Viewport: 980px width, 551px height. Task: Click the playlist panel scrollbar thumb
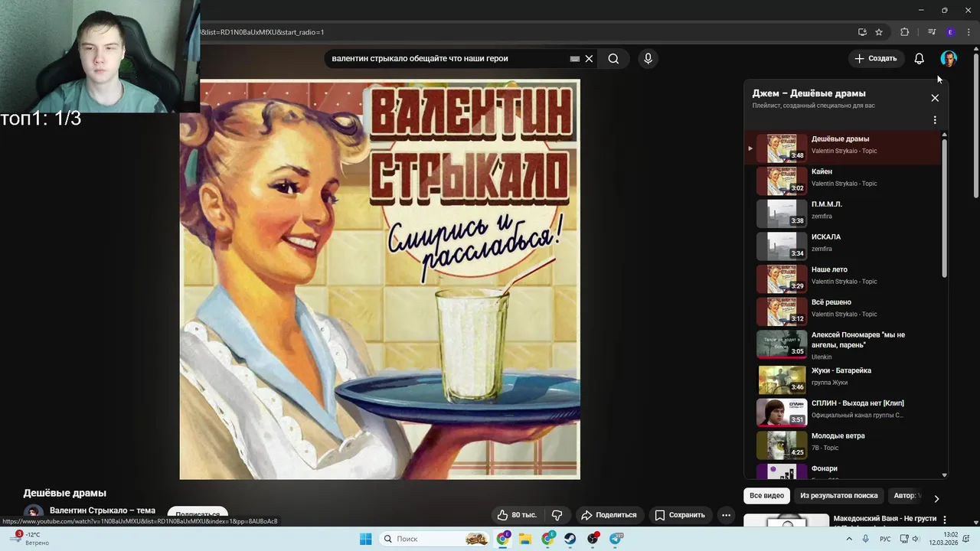point(944,208)
